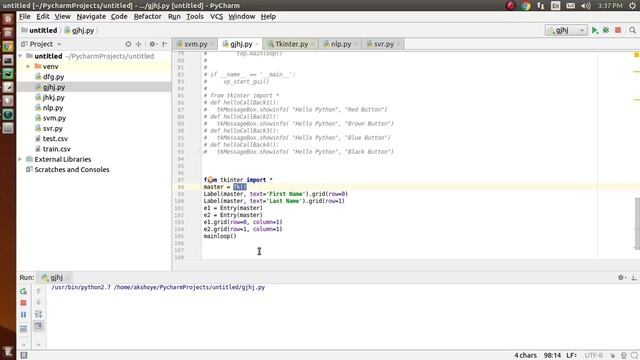Toggle soft-wrap in the Run console

pos(38,314)
